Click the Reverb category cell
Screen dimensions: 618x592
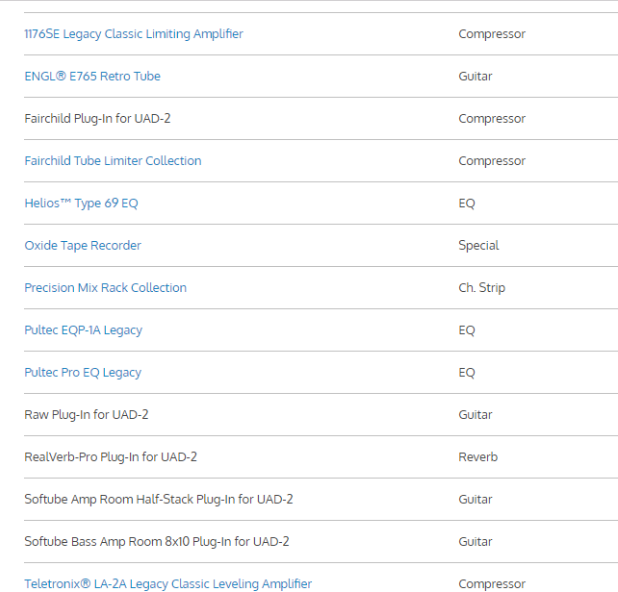pos(477,457)
